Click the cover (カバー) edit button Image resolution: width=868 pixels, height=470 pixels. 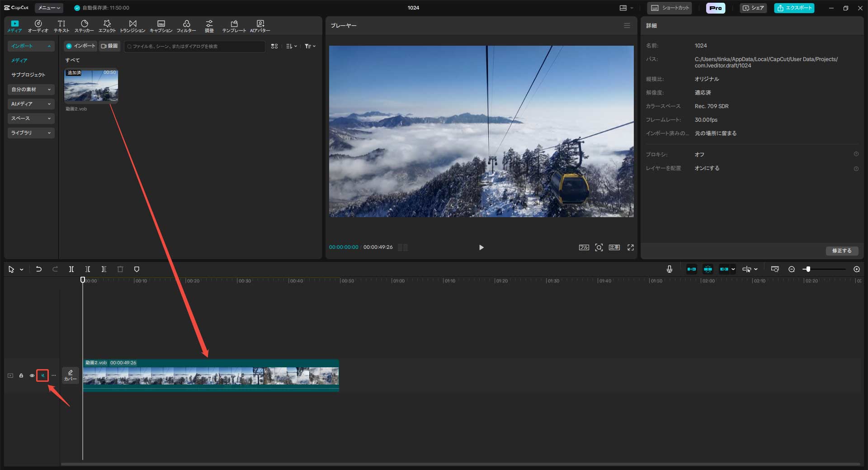coord(70,375)
